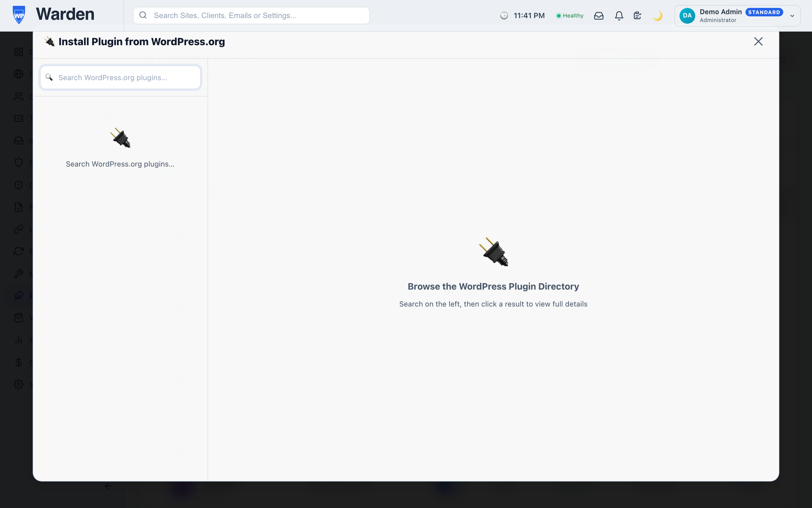Click the Administrator role label

pos(718,20)
